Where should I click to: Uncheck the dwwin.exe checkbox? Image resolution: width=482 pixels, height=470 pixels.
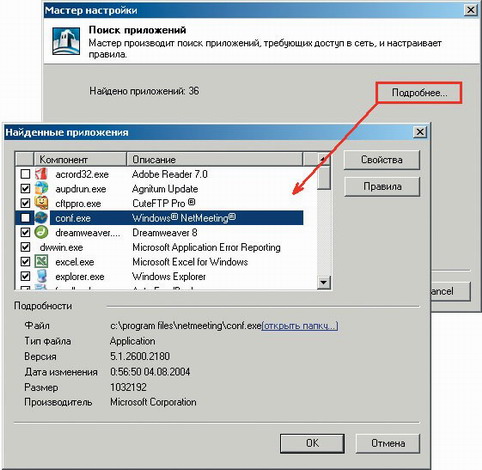tap(25, 247)
